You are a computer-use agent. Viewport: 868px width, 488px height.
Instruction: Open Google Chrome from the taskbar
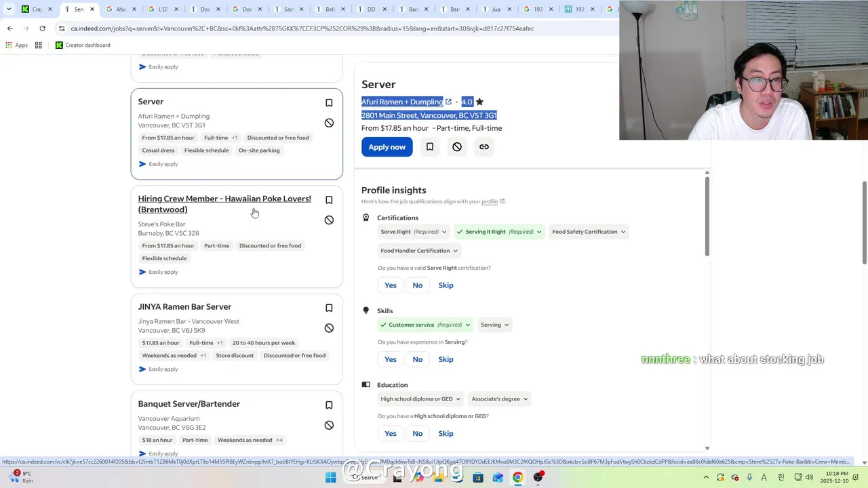coord(517,477)
